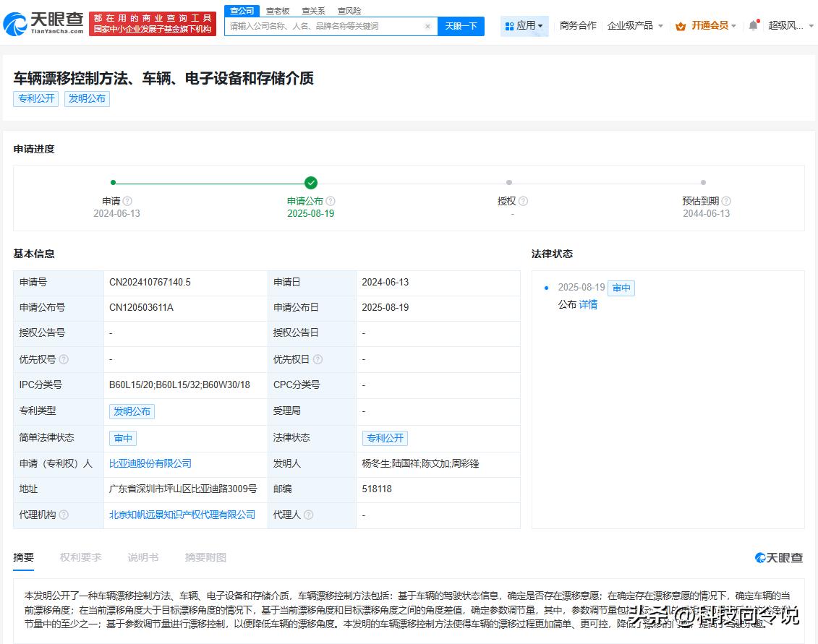Screen dimensions: 818x644
Task: Click the 审中 tag beside 2025-08-19
Action: 621,288
